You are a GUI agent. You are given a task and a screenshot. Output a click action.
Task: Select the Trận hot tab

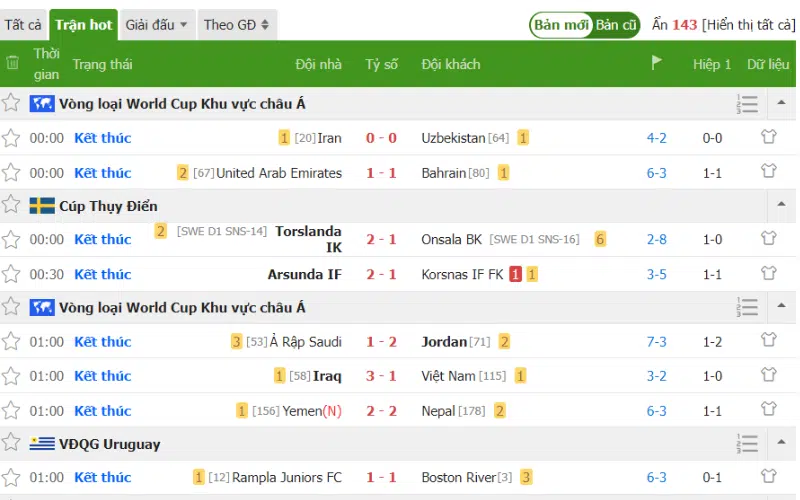84,24
